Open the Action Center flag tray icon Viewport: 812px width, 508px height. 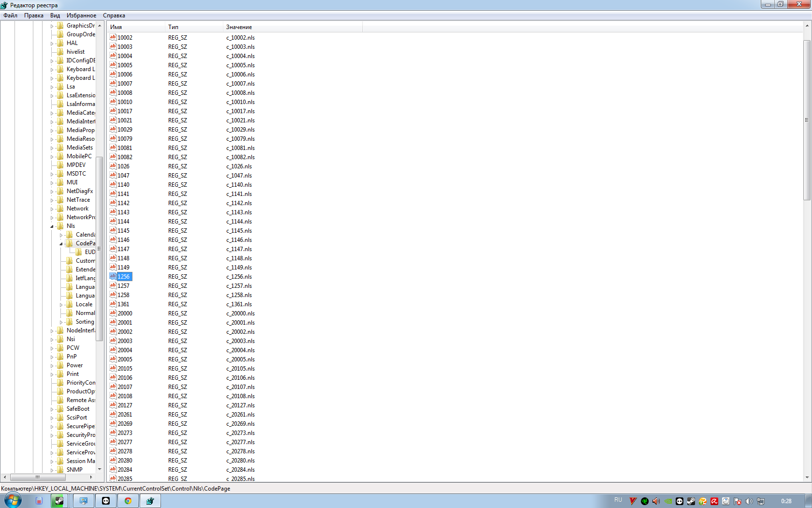(x=738, y=501)
